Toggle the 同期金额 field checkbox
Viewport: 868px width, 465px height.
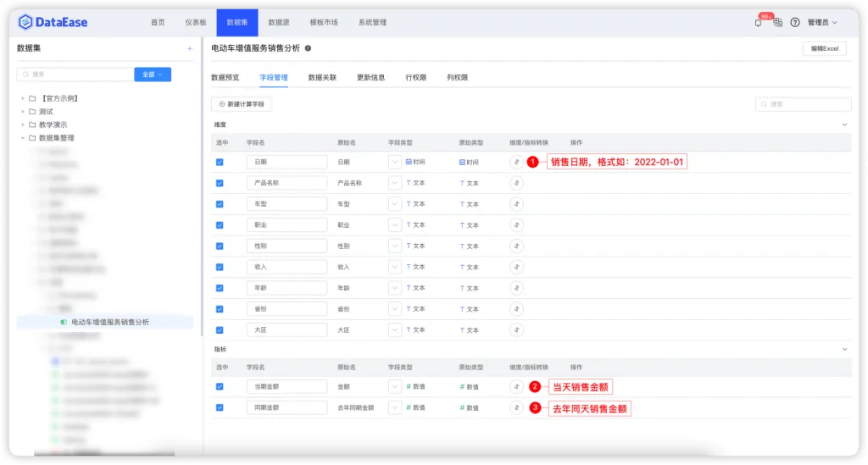[x=220, y=407]
